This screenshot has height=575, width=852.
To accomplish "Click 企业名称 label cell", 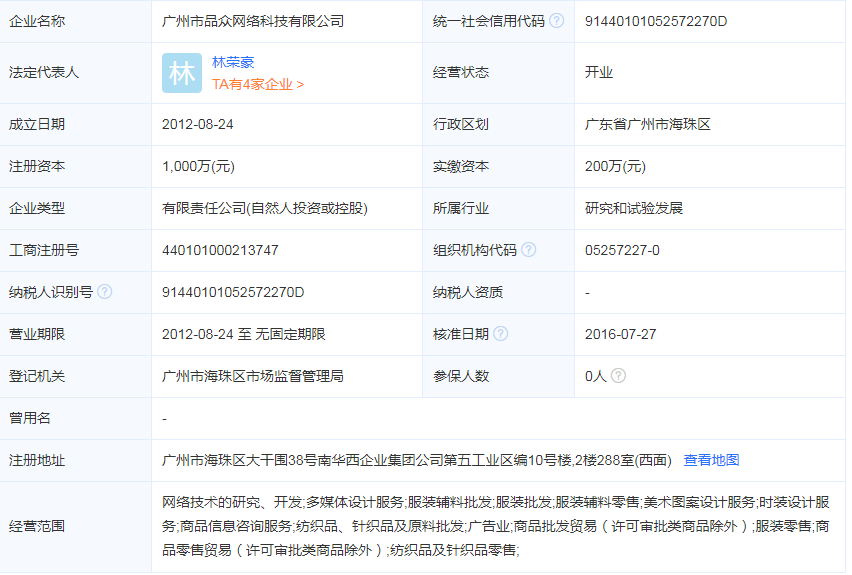I will (76, 21).
